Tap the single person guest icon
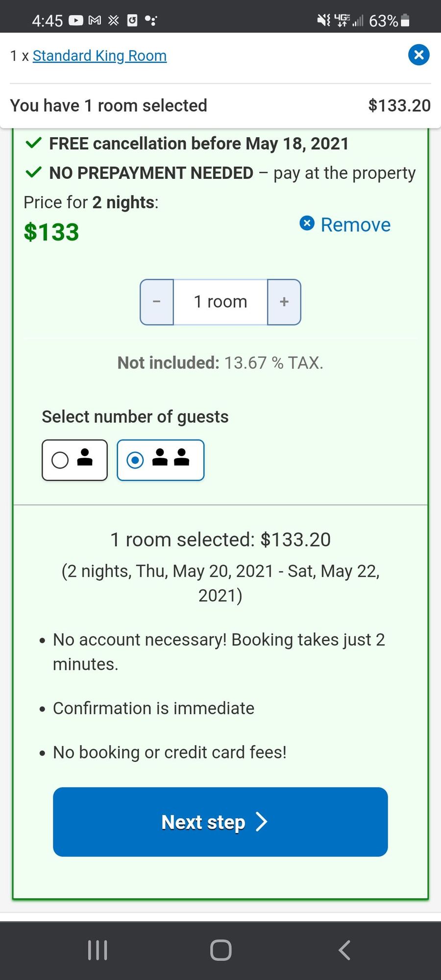The width and height of the screenshot is (441, 980). (85, 458)
